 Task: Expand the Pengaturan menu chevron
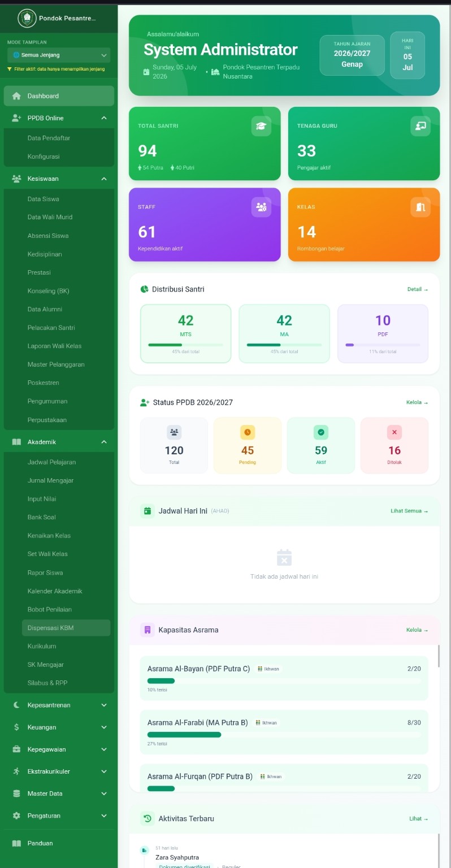104,815
